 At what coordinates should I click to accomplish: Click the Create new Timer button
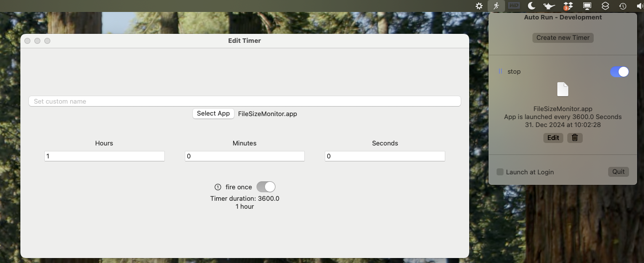click(563, 37)
